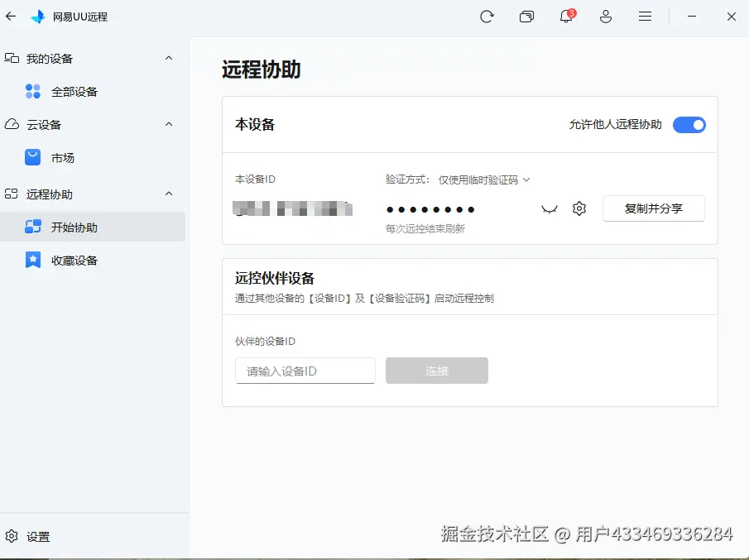Click the 网易UU远程 logo icon
This screenshot has width=749, height=560.
(x=38, y=17)
